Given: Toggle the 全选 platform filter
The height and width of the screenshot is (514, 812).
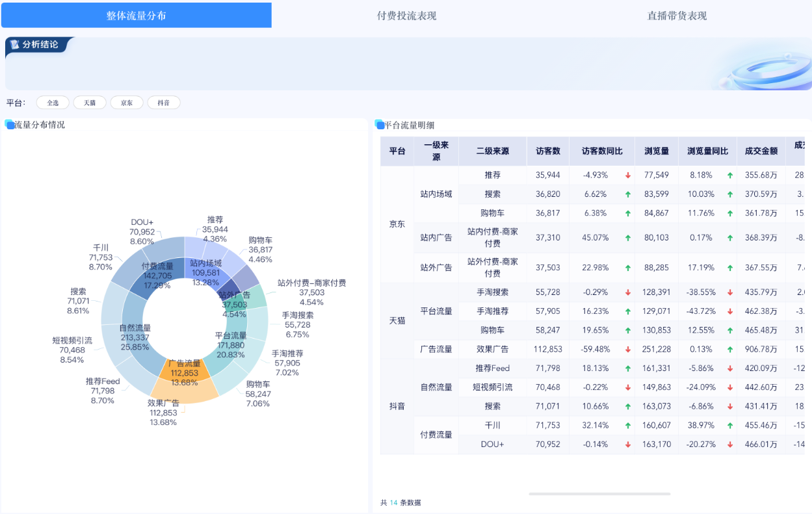Looking at the screenshot, I should pyautogui.click(x=52, y=102).
